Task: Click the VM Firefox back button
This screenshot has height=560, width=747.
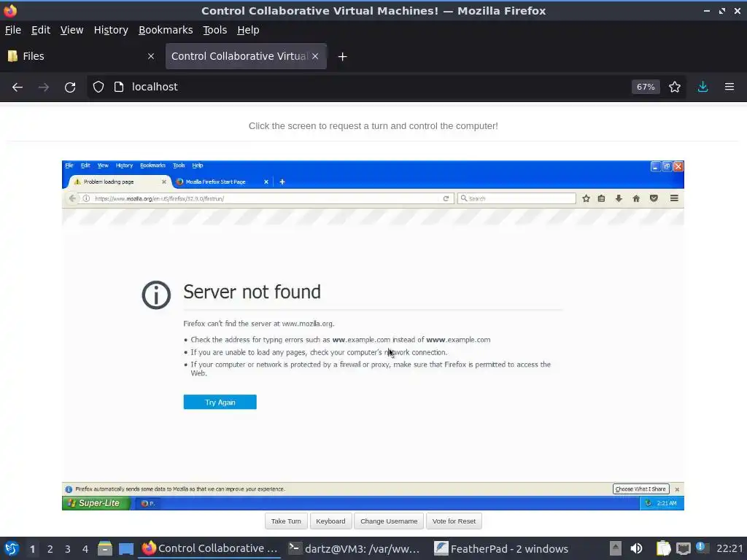Action: [x=72, y=198]
